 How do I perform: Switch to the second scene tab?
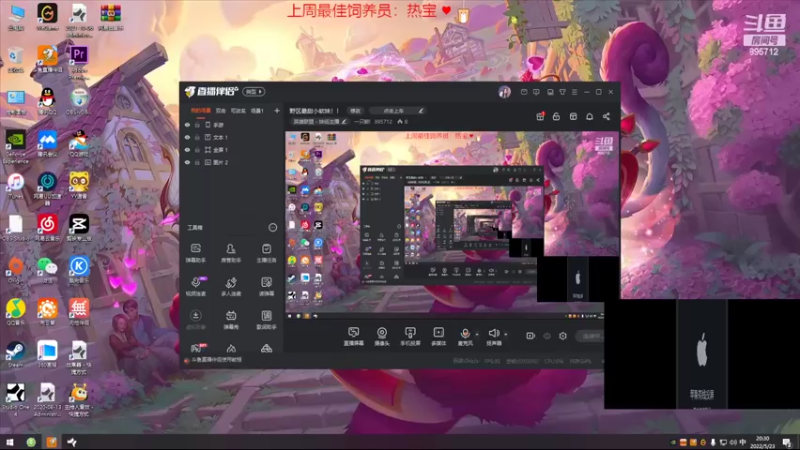[220, 111]
